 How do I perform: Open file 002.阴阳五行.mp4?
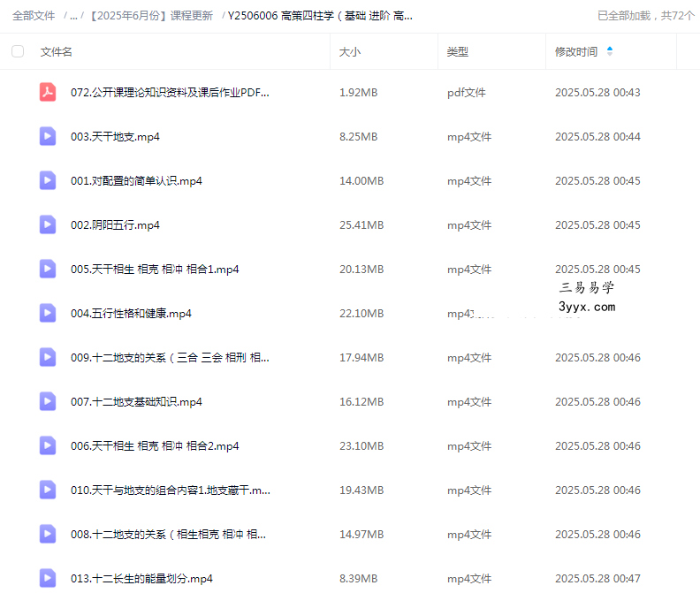tap(115, 225)
